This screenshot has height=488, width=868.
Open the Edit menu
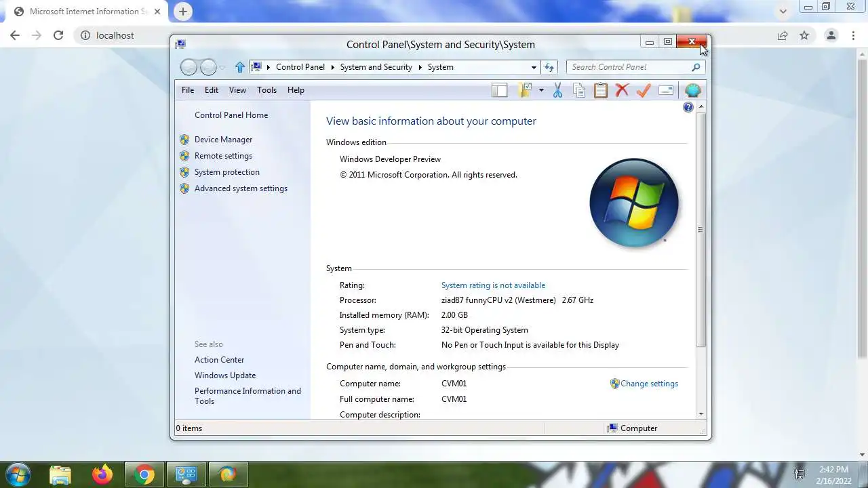click(x=212, y=90)
